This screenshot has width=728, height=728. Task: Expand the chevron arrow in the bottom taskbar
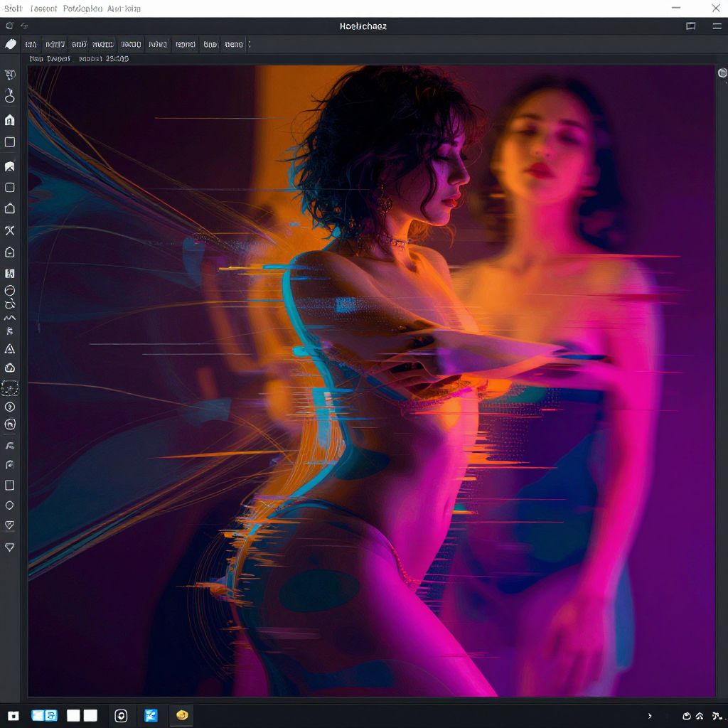650,716
